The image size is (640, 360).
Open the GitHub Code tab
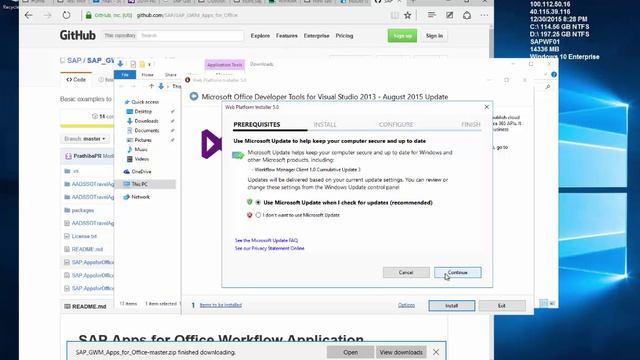[76, 80]
